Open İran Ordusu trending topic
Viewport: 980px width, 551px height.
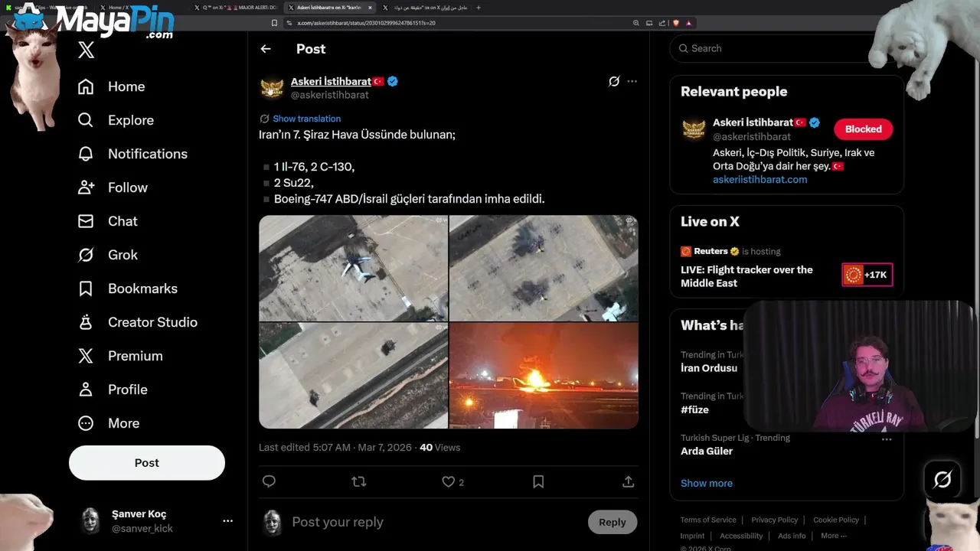(x=709, y=368)
